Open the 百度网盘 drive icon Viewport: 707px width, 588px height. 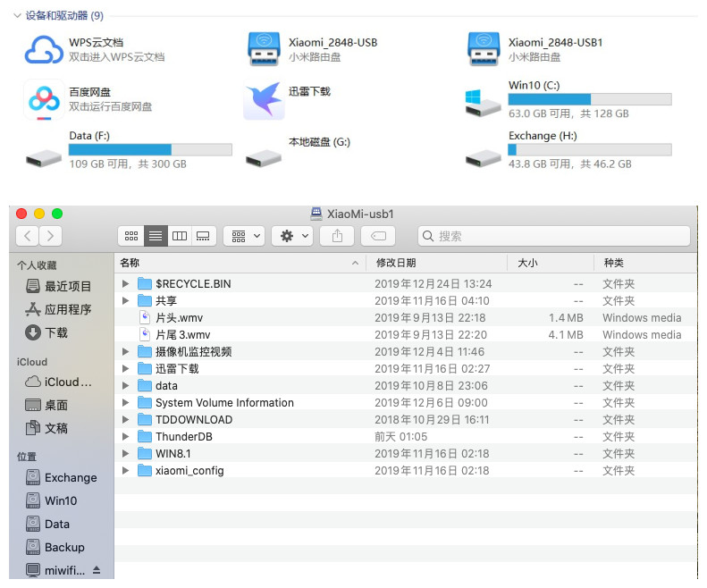tap(43, 99)
